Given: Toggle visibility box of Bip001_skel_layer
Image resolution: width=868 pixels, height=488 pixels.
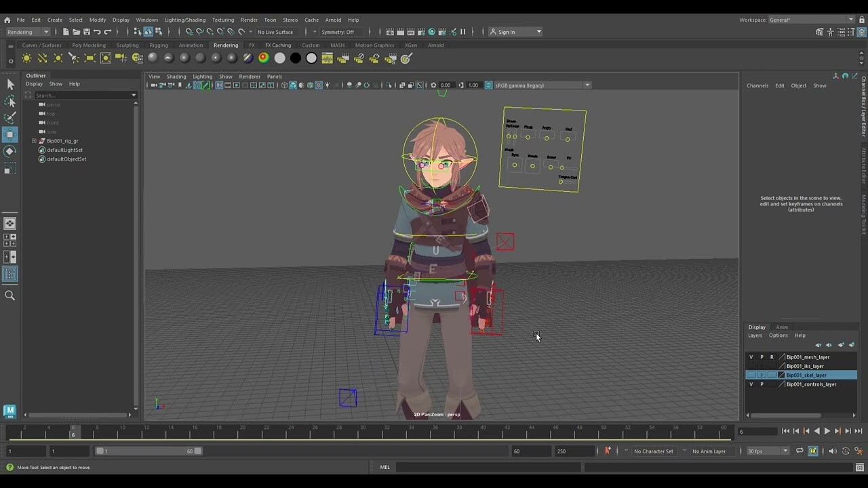Looking at the screenshot, I should (x=751, y=375).
